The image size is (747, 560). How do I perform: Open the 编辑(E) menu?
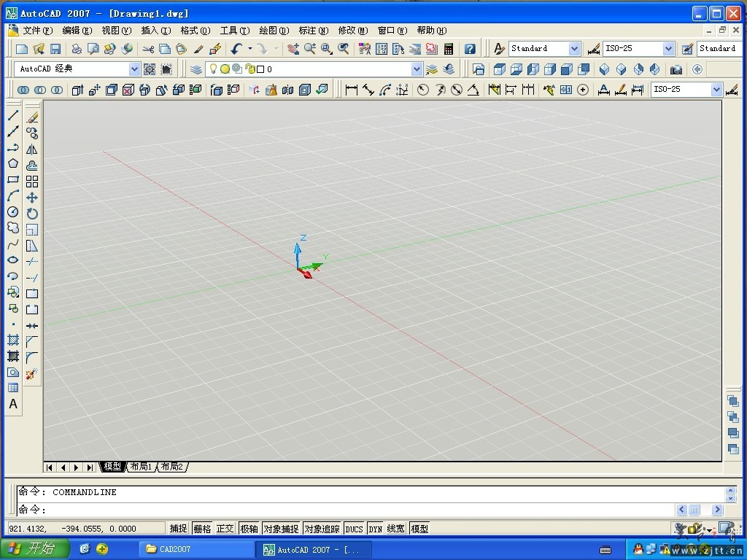[x=77, y=31]
